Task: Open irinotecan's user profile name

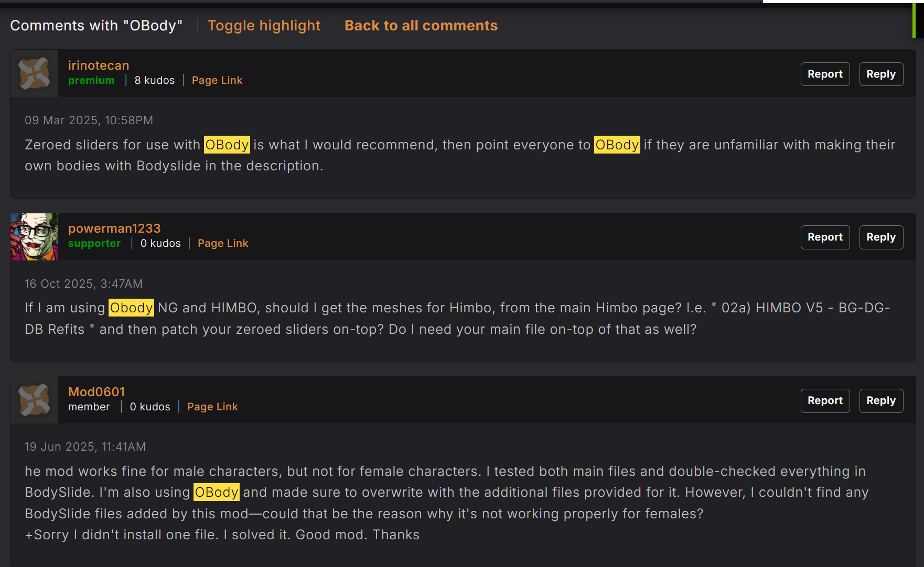Action: 99,66
